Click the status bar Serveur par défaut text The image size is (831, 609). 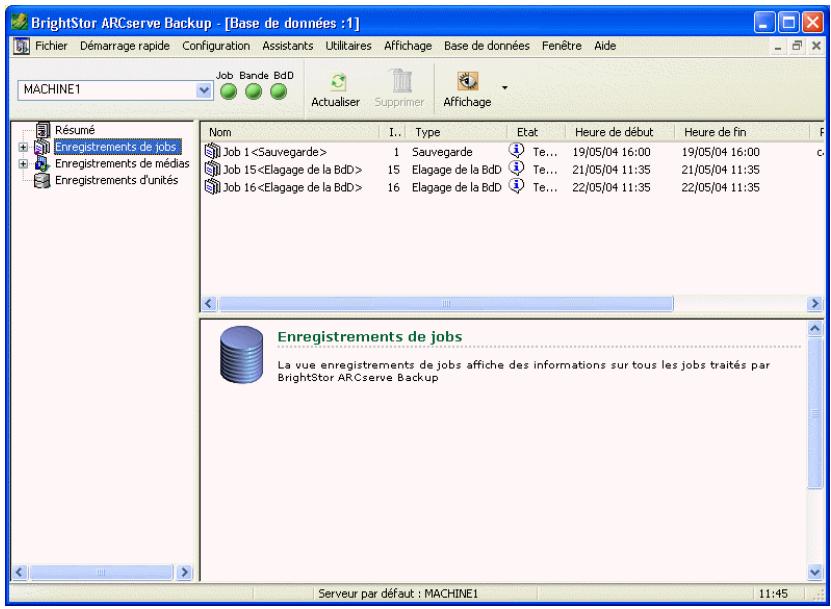pos(398,594)
